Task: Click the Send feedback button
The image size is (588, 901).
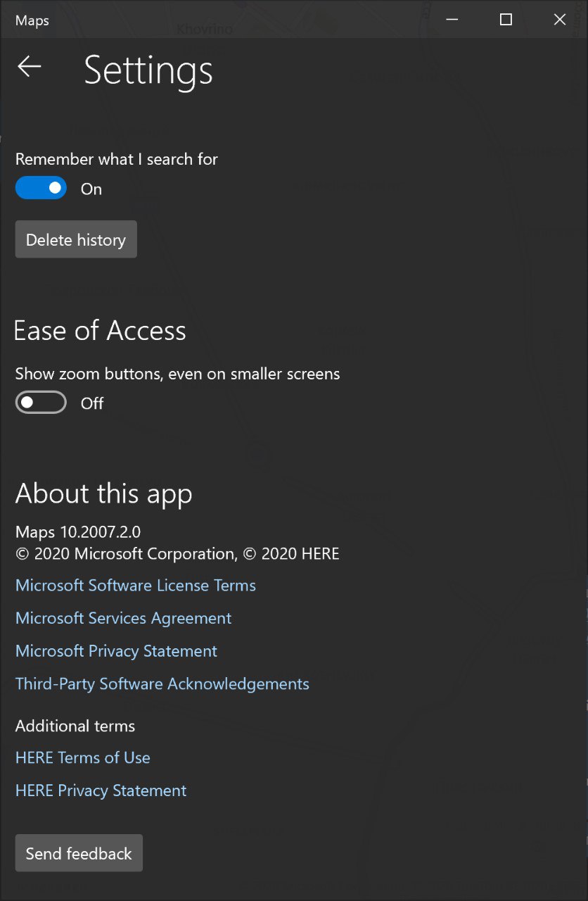Action: click(x=79, y=853)
